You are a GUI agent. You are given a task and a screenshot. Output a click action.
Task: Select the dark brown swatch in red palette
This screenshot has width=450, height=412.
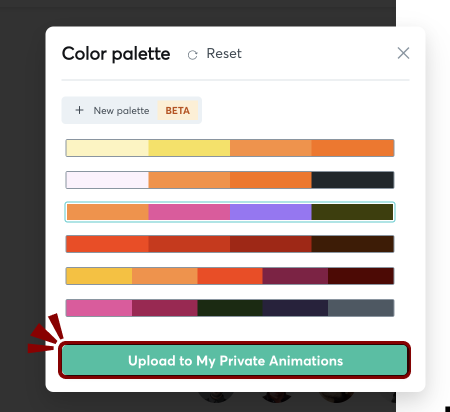pyautogui.click(x=353, y=244)
